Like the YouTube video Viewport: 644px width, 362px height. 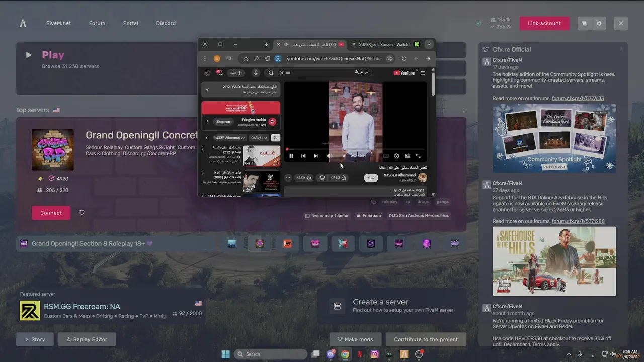pos(339,178)
